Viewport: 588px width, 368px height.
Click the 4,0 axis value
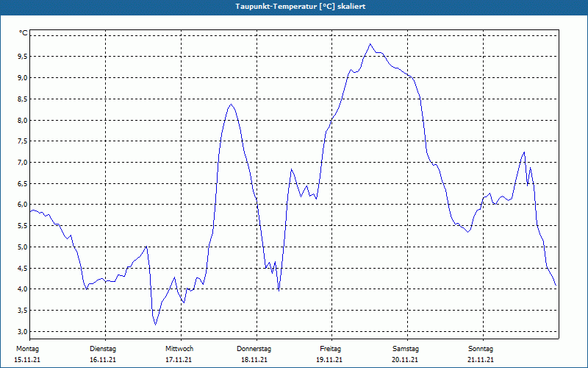(24, 289)
